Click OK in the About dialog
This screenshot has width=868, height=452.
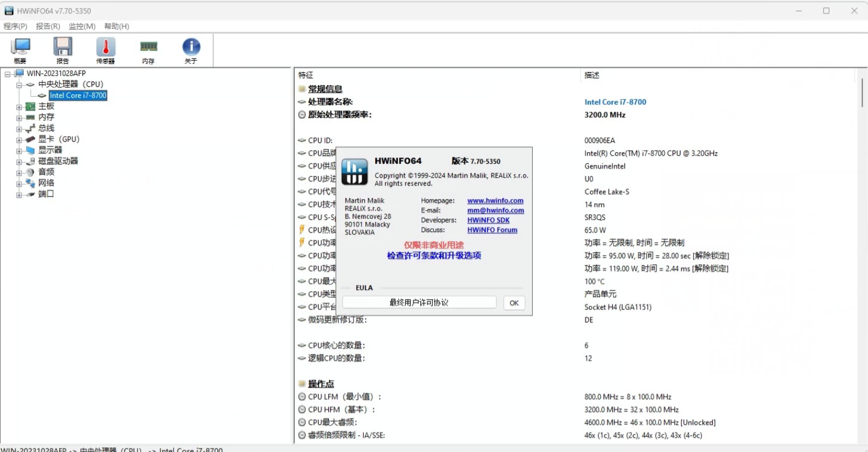(514, 303)
